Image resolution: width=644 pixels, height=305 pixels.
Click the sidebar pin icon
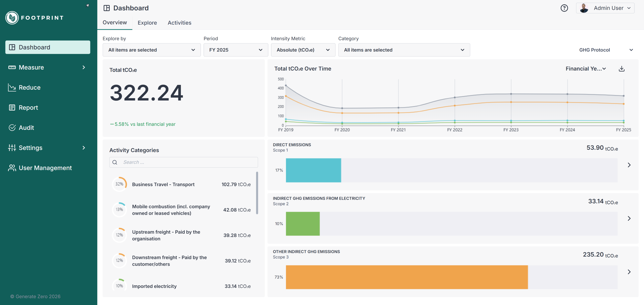click(x=88, y=5)
